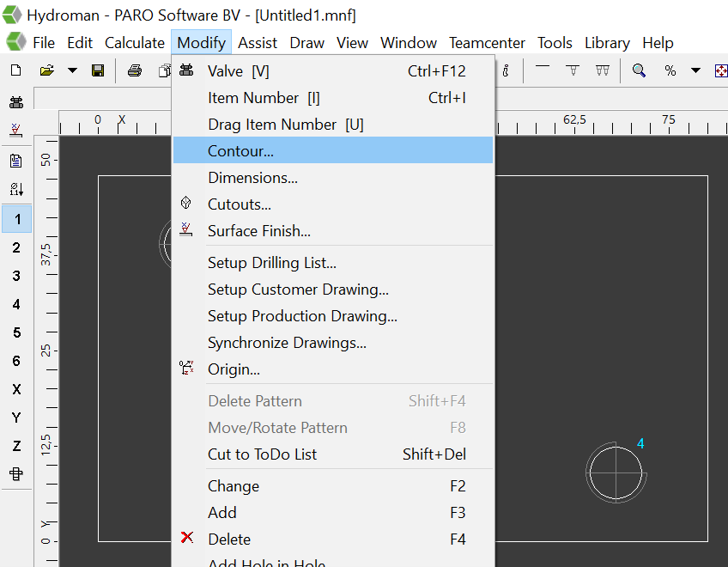Select Dimensions... in Modify menu
This screenshot has width=728, height=567.
coord(333,178)
